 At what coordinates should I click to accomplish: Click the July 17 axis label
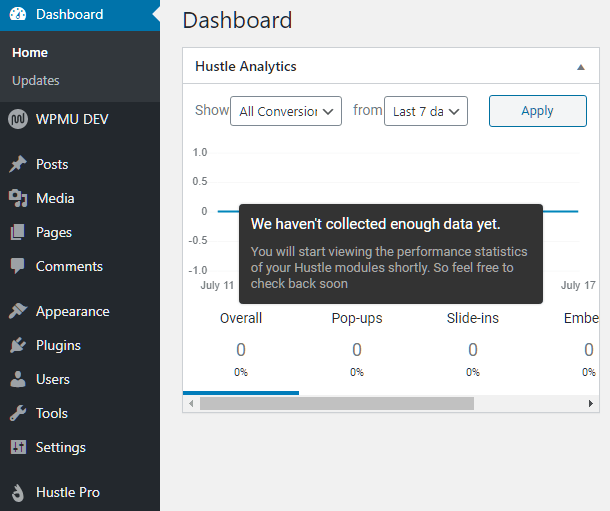click(x=578, y=285)
